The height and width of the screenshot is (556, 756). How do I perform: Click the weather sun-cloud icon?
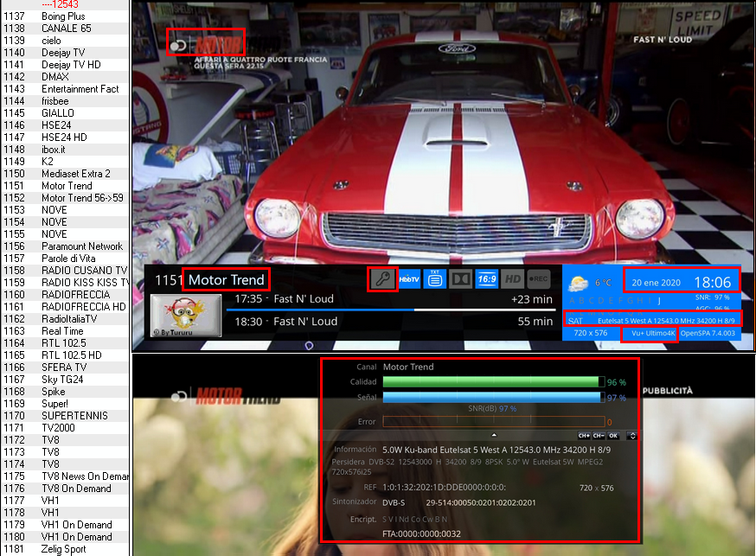click(x=579, y=284)
